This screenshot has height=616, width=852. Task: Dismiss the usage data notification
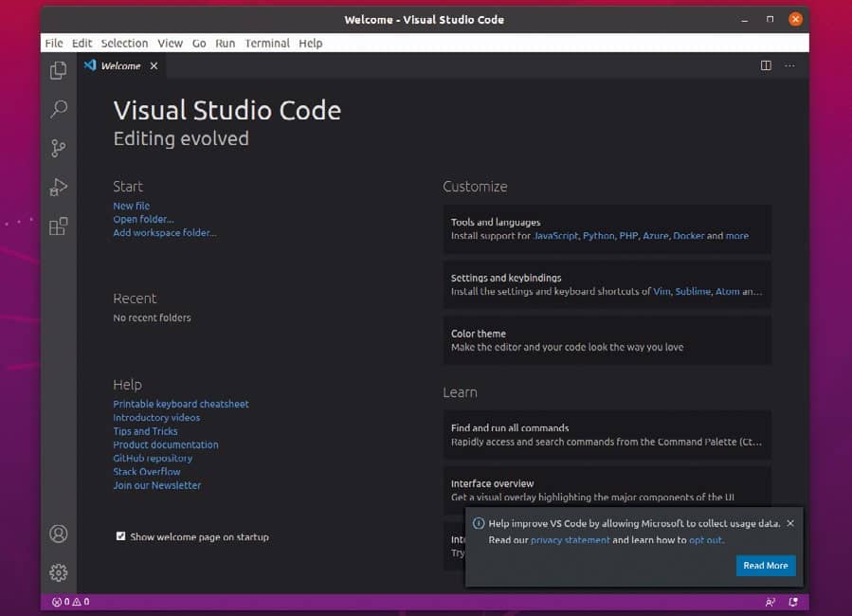[x=790, y=523]
